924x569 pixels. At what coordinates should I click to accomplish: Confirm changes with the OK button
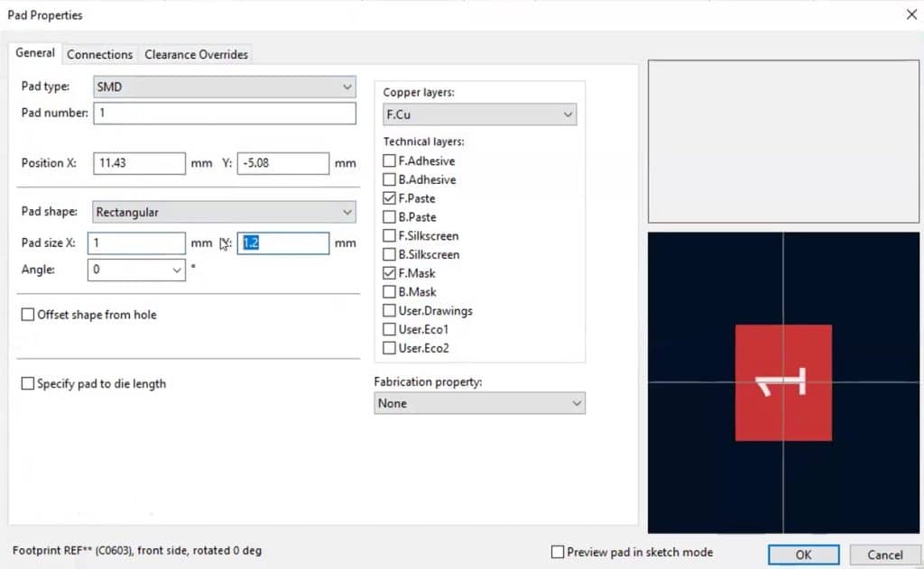tap(802, 555)
